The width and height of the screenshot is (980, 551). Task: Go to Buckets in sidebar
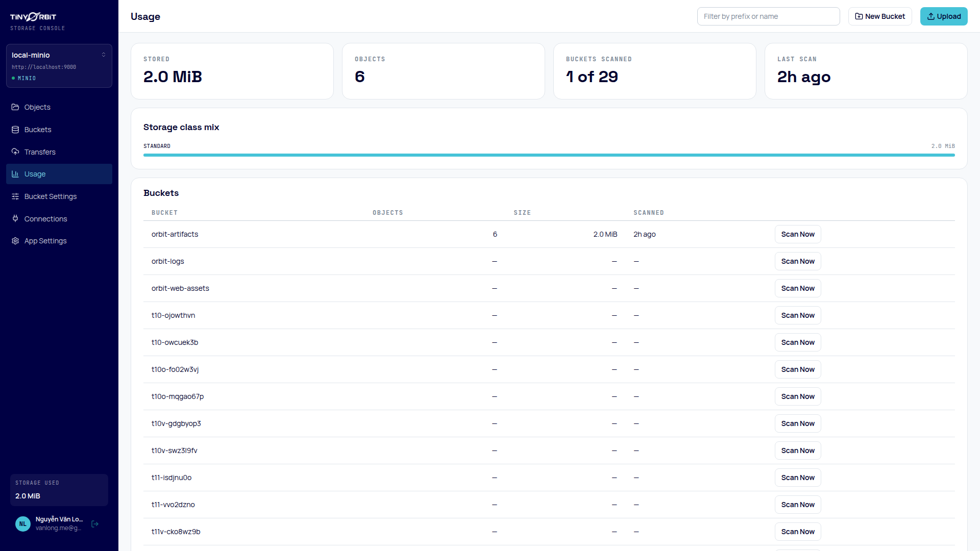click(59, 130)
